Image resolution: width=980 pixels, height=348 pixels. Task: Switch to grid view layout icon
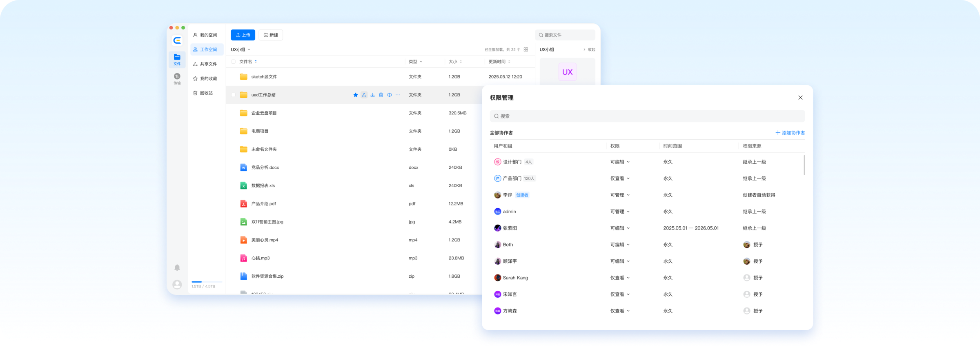pos(526,49)
